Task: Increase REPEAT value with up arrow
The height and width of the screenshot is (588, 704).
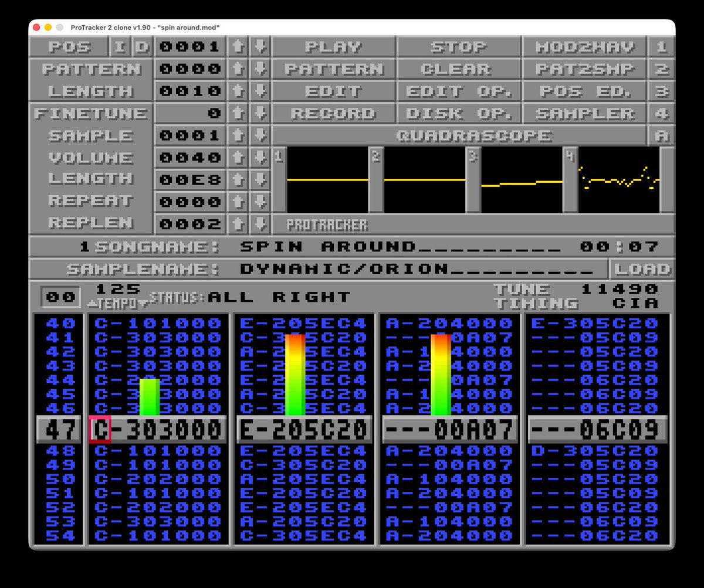Action: pos(238,202)
